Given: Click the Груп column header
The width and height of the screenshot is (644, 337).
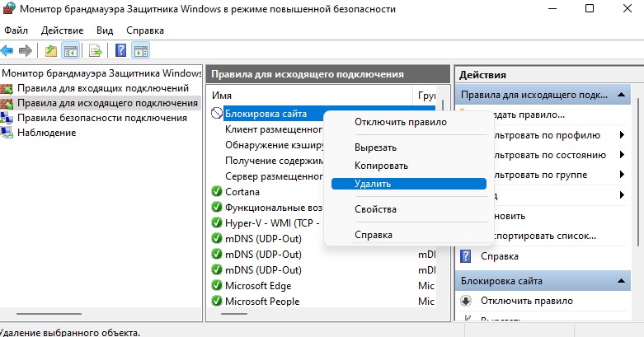Looking at the screenshot, I should click(x=426, y=96).
